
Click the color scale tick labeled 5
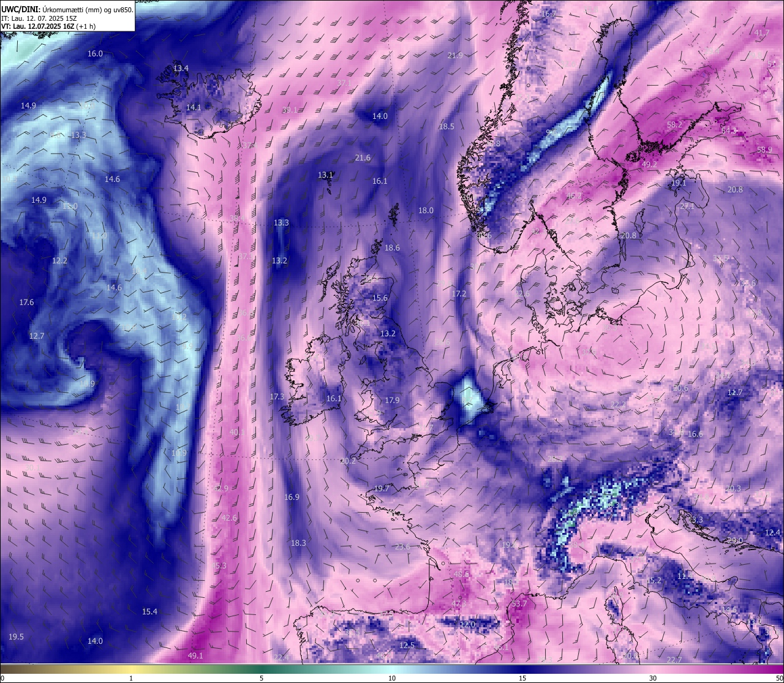[x=262, y=678]
